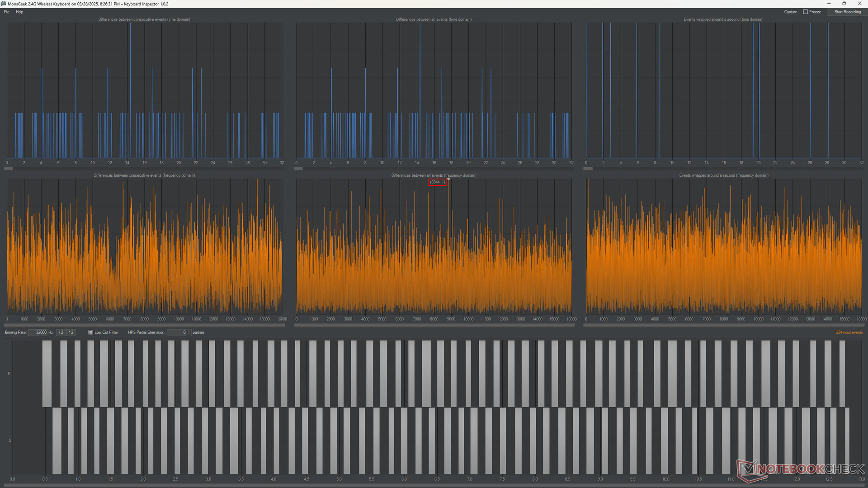
Task: Open the Help menu
Action: coord(19,12)
